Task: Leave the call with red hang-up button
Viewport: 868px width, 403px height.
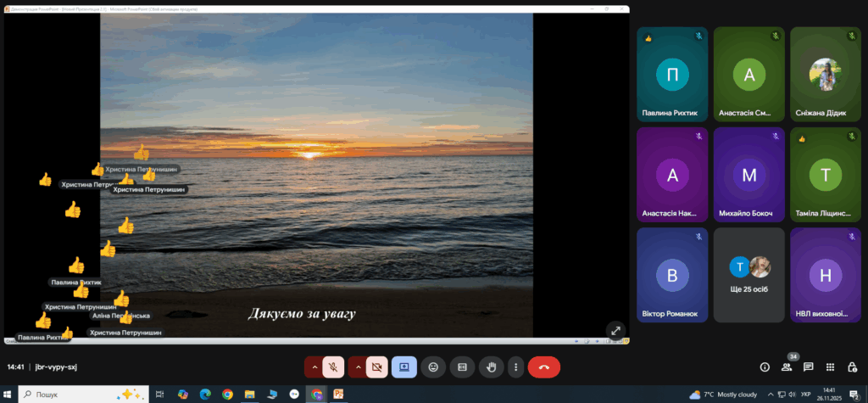Action: [x=543, y=367]
